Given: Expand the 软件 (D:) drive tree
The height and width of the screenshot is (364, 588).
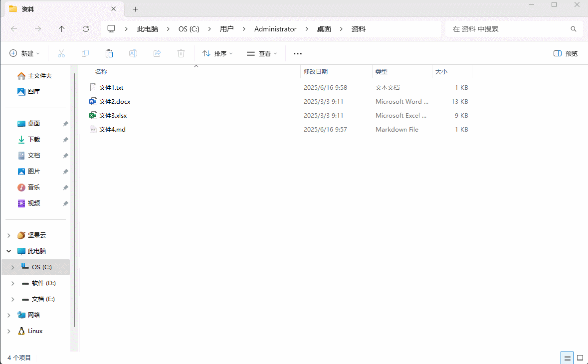Looking at the screenshot, I should click(x=13, y=283).
